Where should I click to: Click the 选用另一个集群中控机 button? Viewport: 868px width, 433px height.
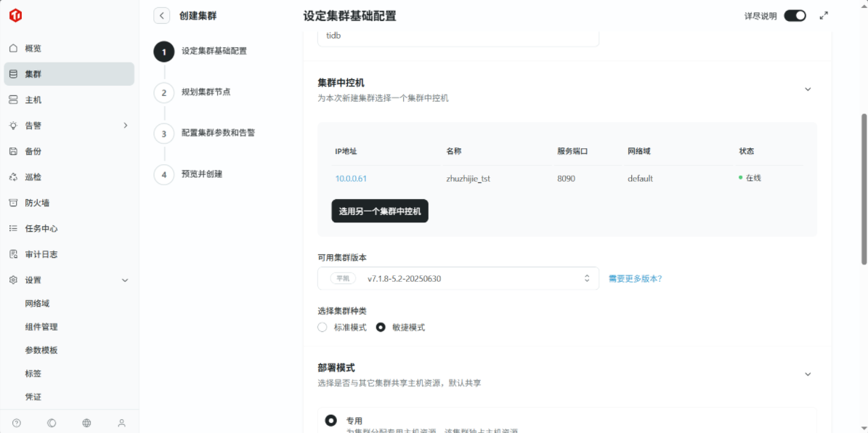pyautogui.click(x=380, y=211)
